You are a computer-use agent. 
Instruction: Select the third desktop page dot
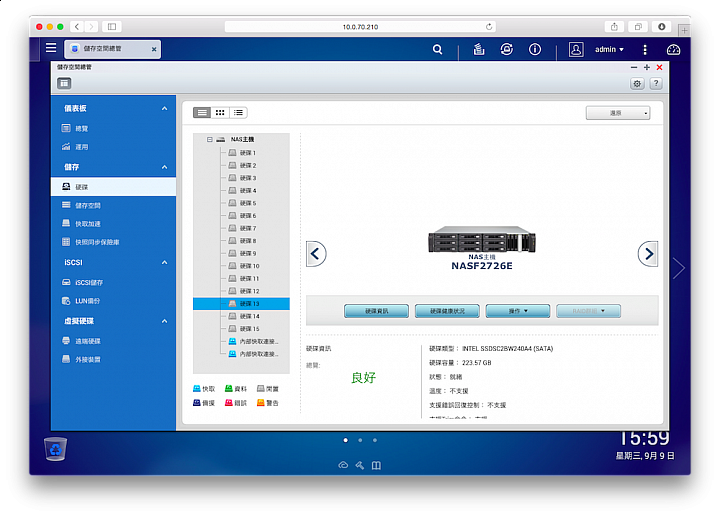click(375, 440)
